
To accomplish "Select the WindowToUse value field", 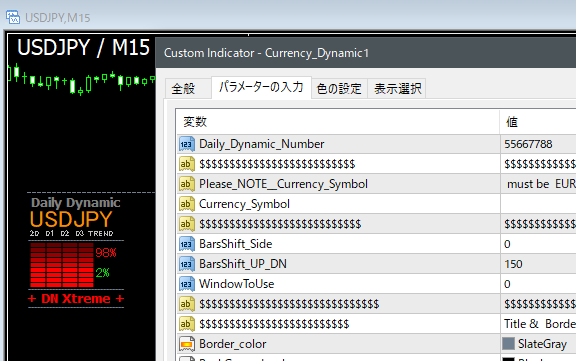I will [538, 284].
